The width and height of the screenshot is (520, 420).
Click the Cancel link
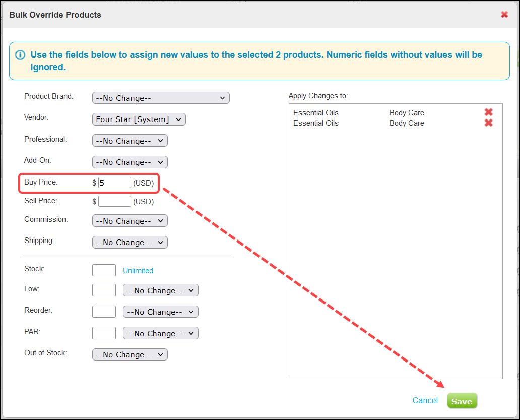click(425, 400)
